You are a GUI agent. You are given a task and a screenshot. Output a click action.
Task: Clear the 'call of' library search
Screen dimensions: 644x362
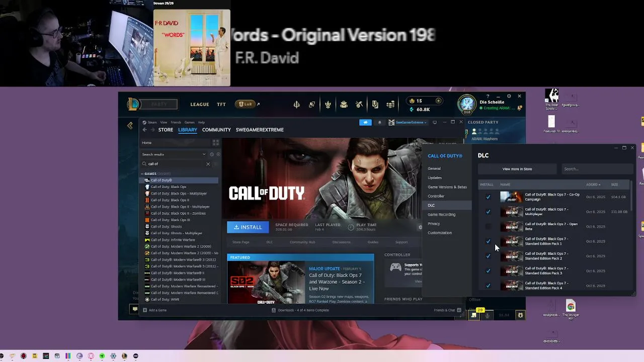pos(208,164)
